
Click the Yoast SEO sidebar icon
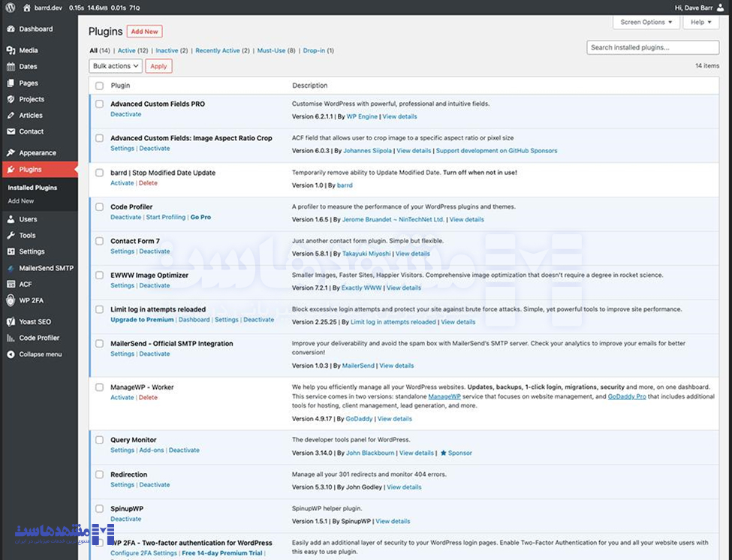click(x=11, y=321)
